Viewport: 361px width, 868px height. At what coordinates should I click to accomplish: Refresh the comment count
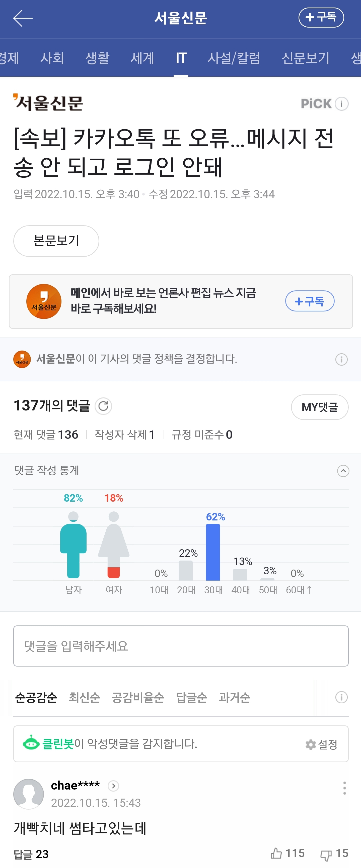tap(103, 406)
